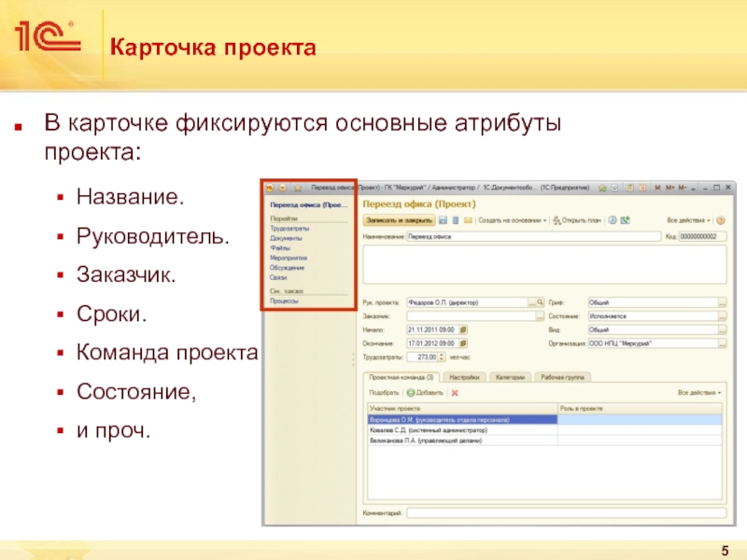
Task: Click the save (diskette) icon in the toolbar
Action: click(x=444, y=221)
